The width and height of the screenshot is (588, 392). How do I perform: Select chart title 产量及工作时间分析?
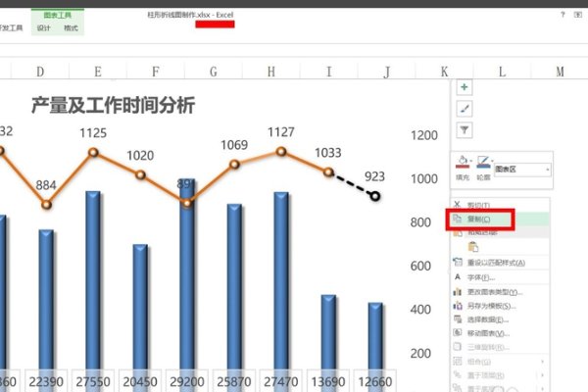[113, 105]
